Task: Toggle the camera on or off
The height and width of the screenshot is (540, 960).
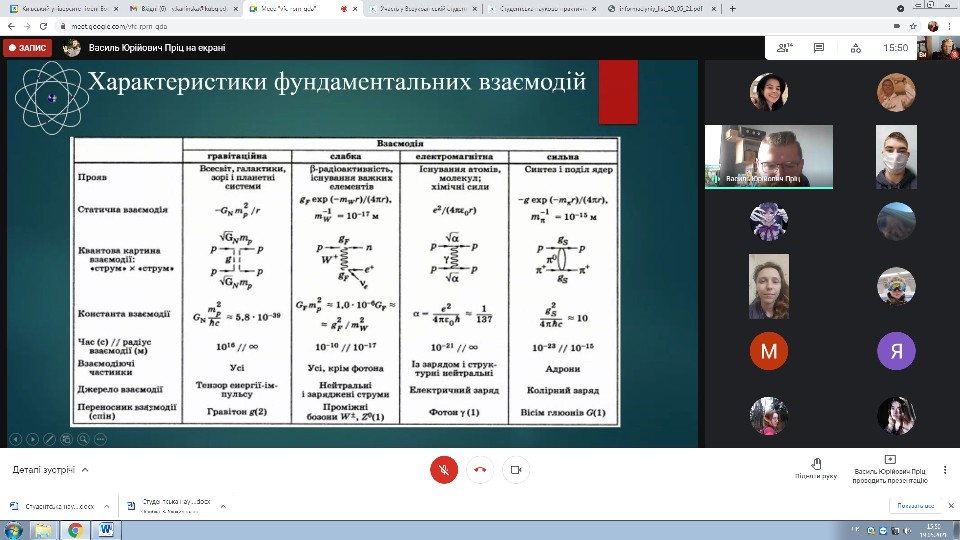Action: coord(516,469)
